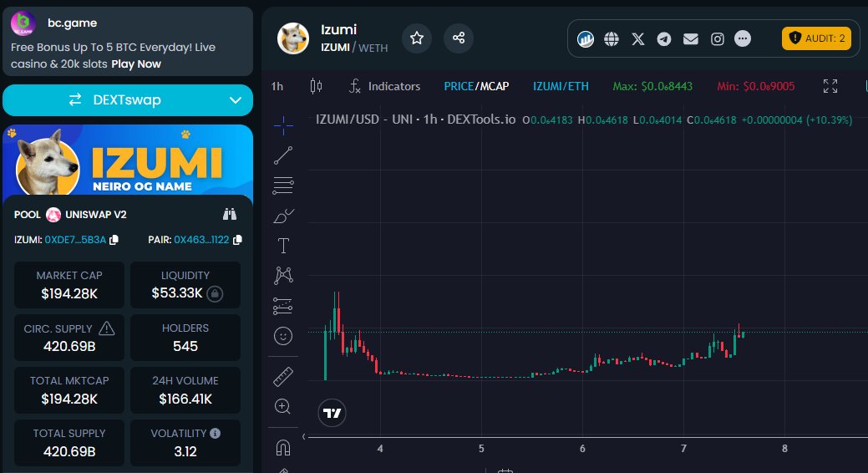Click the Izumi token avatar
The image size is (868, 473).
coord(293,38)
